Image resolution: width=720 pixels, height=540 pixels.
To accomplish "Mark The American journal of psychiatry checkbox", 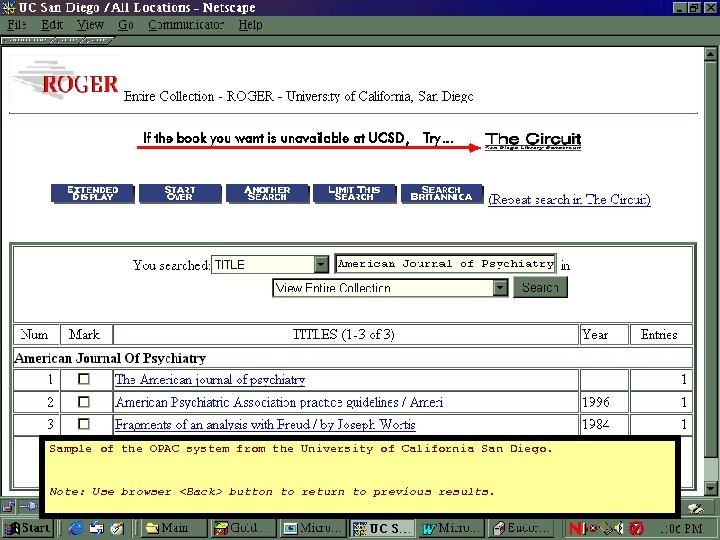I will tap(84, 379).
